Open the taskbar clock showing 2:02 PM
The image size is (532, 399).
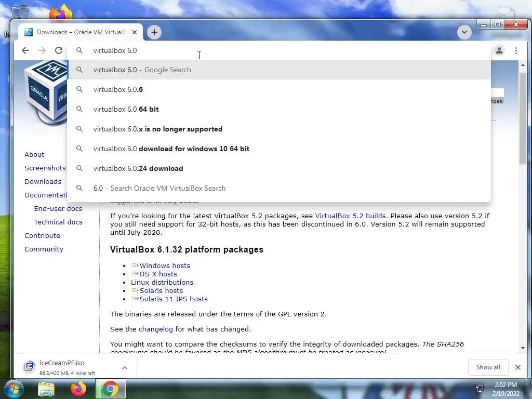[x=506, y=389]
